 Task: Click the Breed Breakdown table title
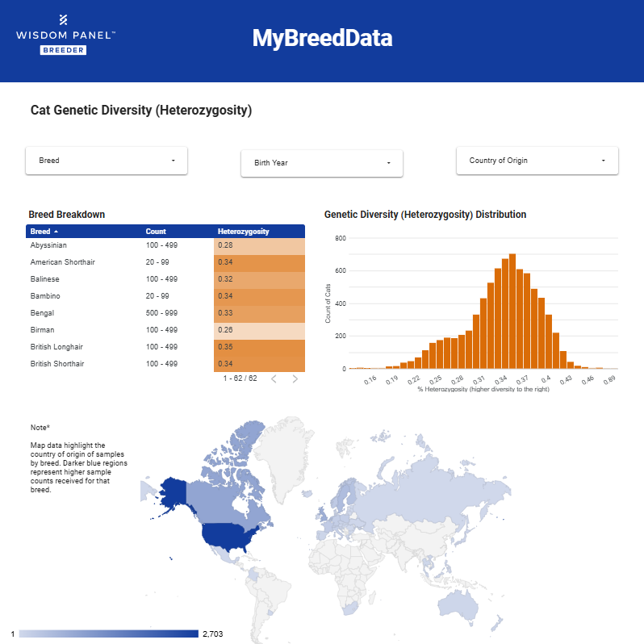[x=66, y=215]
